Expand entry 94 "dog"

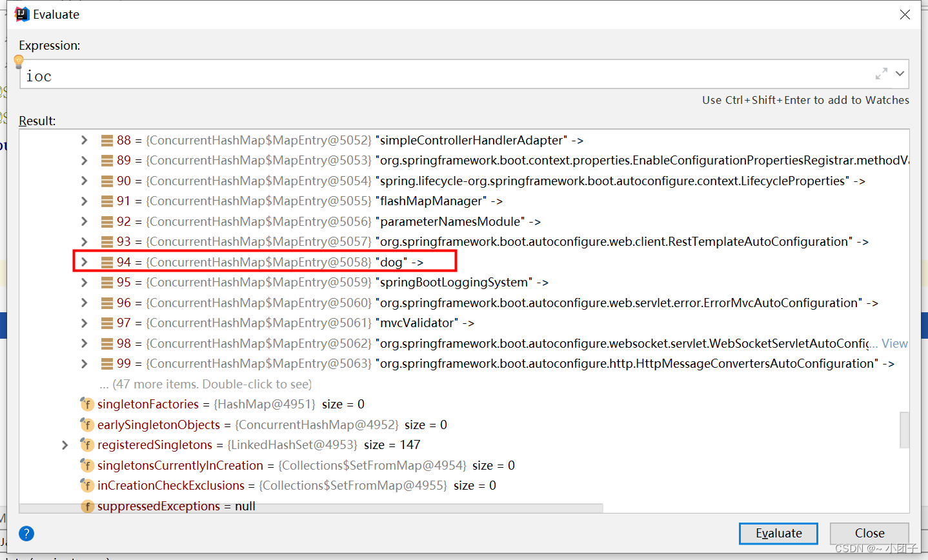click(84, 262)
